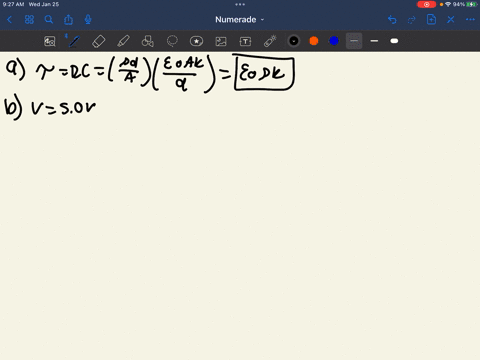
Task: Choose the black pen color
Action: (x=294, y=41)
